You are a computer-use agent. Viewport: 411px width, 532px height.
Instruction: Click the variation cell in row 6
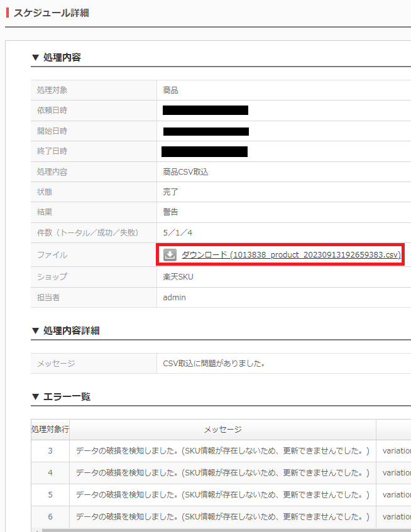point(393,516)
